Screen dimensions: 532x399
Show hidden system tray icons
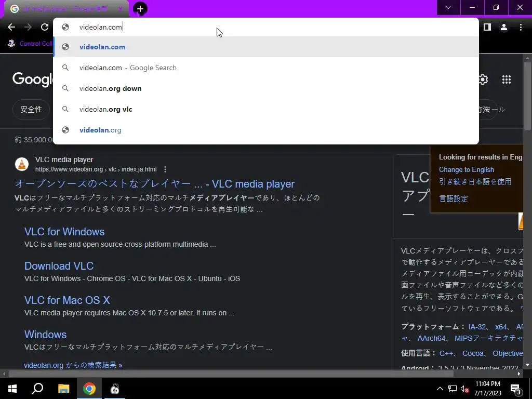coord(440,389)
